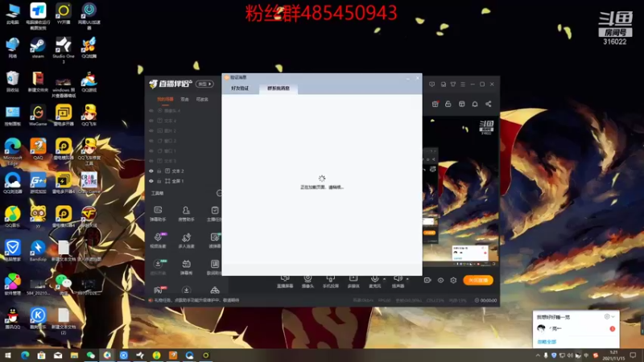Open the QQ popup settings gear
644x362 pixels.
(607, 317)
